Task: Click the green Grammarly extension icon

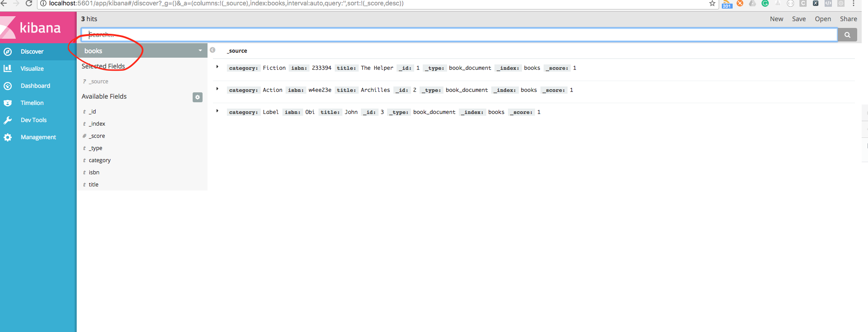Action: click(765, 4)
